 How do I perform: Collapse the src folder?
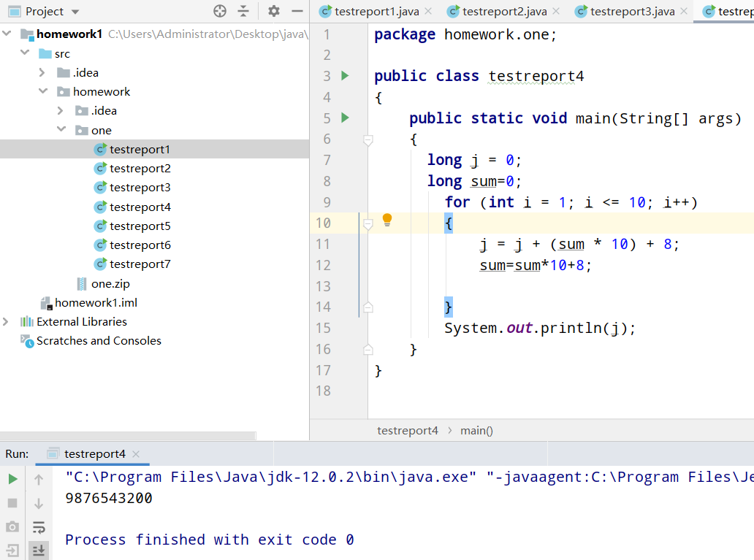(25, 53)
